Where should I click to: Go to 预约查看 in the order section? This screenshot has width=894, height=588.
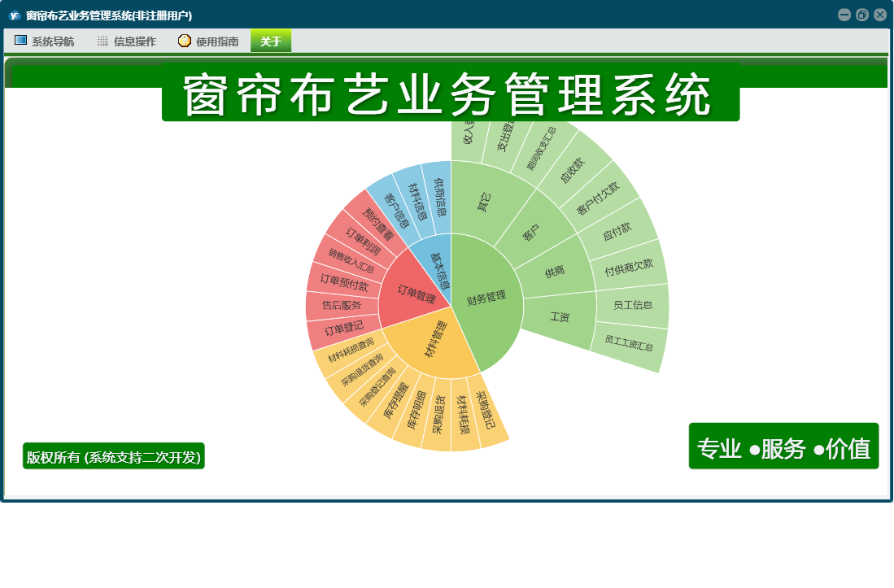tap(378, 224)
